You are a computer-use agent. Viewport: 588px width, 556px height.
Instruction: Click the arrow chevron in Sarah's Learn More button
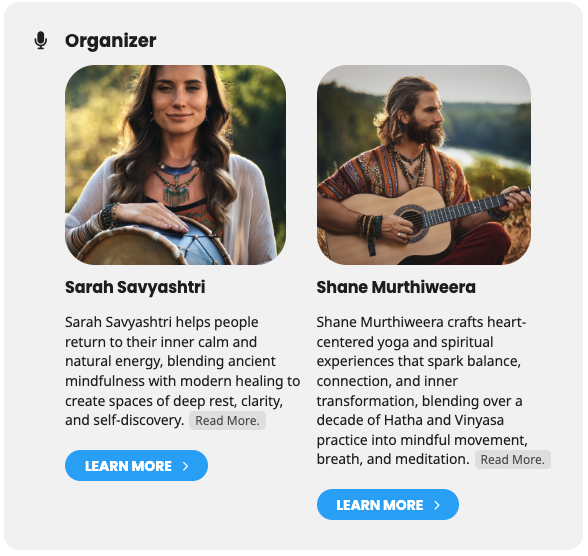pyautogui.click(x=185, y=466)
